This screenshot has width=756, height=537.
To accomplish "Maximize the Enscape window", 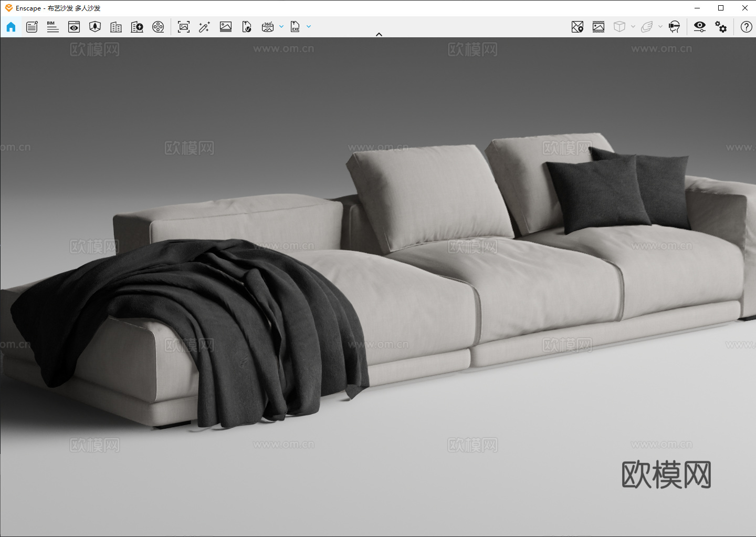I will (721, 8).
